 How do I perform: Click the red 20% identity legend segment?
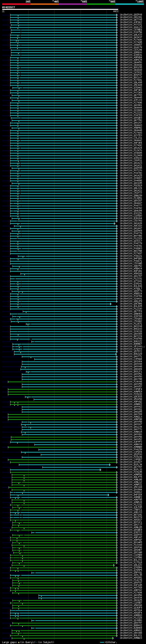click(x=16, y=4)
